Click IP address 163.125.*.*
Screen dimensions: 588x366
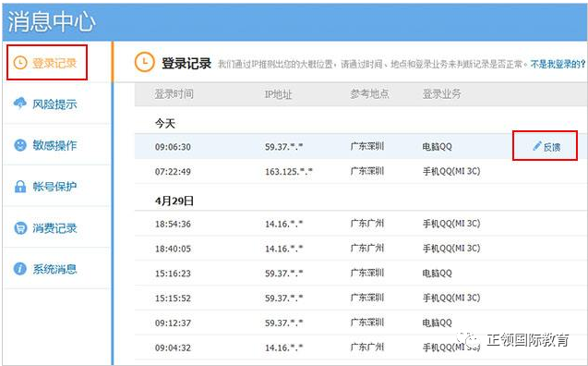[x=289, y=172]
